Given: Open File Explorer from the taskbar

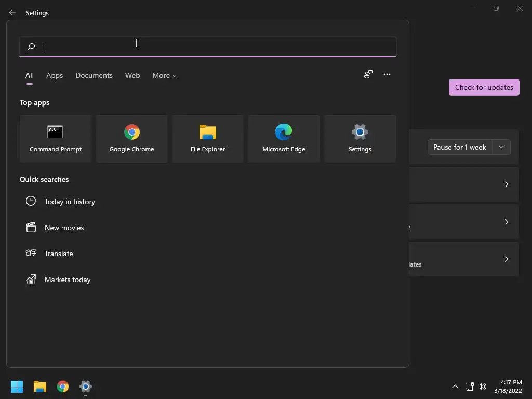Looking at the screenshot, I should (39, 387).
